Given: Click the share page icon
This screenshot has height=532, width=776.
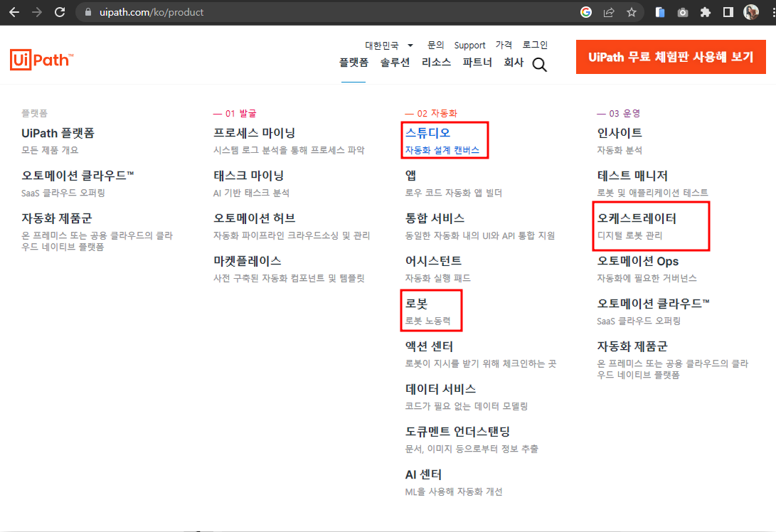Looking at the screenshot, I should tap(609, 12).
